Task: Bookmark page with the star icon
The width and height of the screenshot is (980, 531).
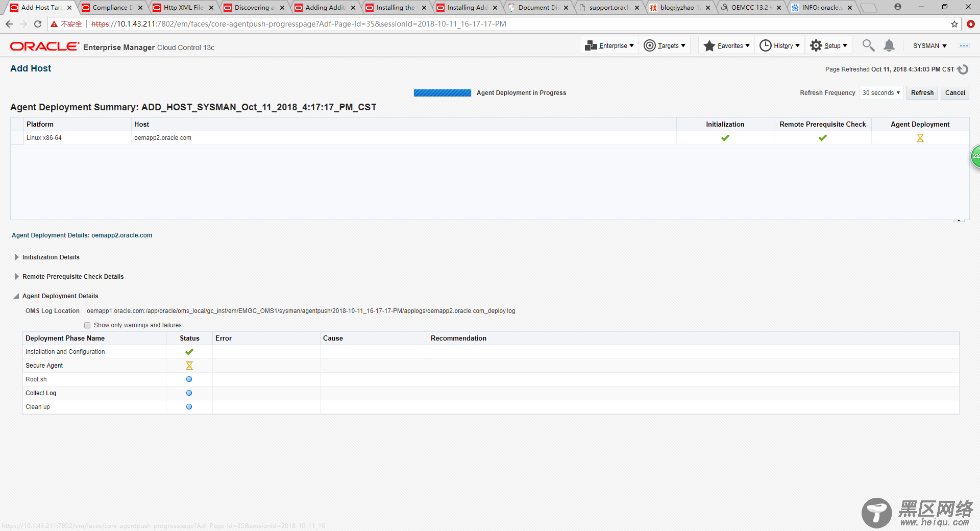Action: (x=954, y=24)
